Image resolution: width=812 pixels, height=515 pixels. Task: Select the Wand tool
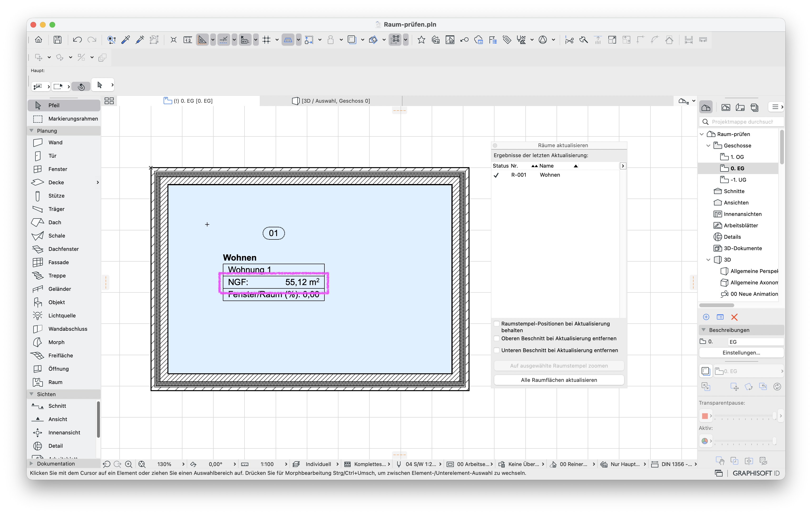pos(64,143)
